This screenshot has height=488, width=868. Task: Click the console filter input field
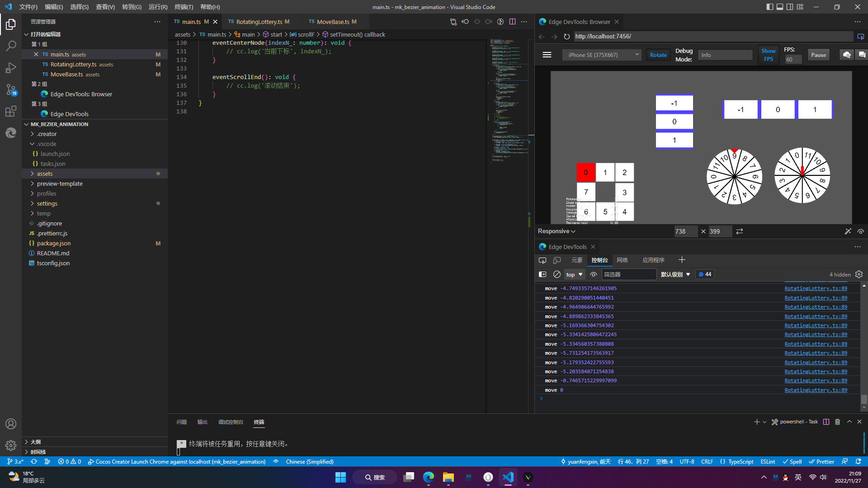(x=628, y=274)
